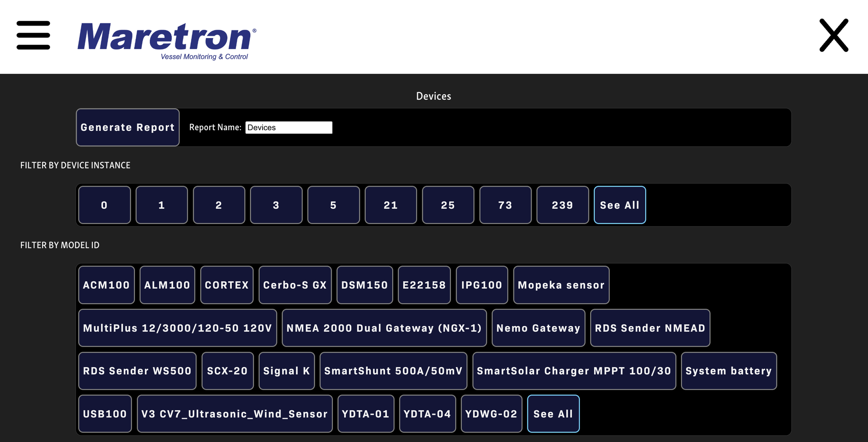
Task: Filter by device instance 3
Action: pos(276,205)
